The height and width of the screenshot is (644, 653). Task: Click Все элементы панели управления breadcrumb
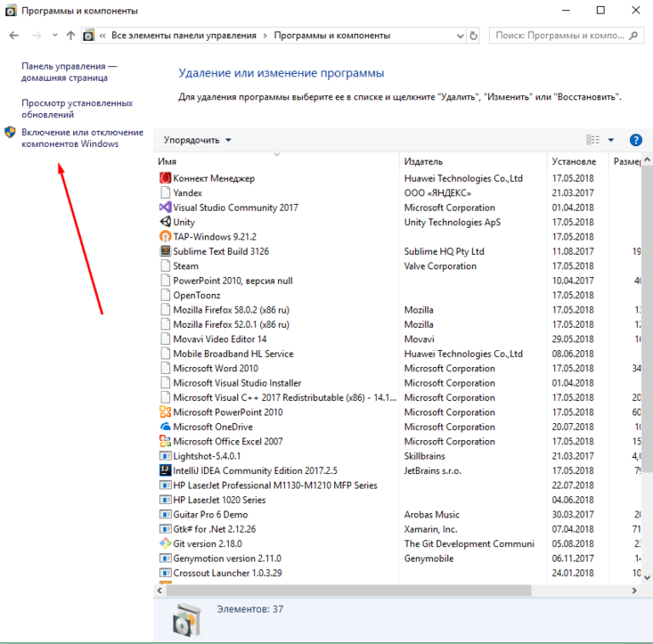click(184, 36)
